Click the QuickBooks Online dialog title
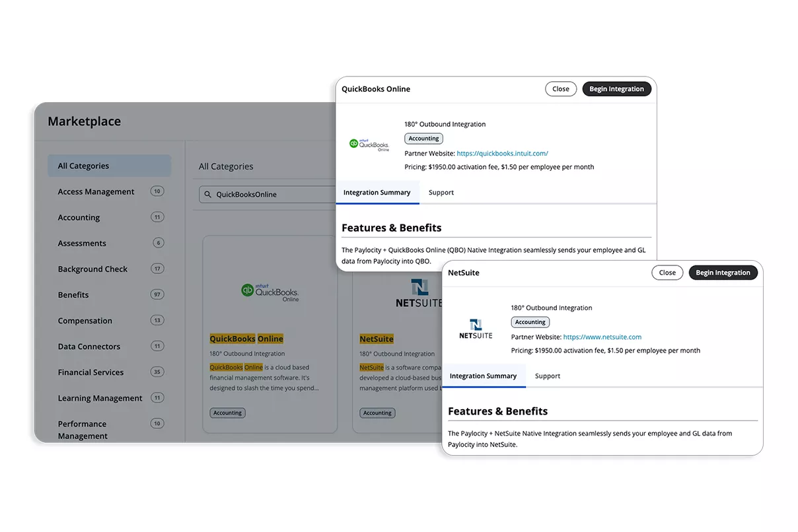 (376, 89)
